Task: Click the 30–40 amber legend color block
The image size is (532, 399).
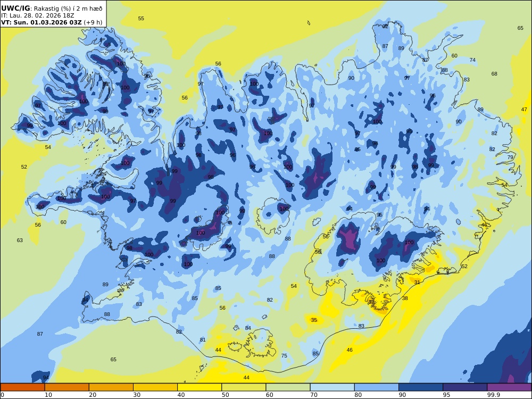Action: (x=155, y=387)
